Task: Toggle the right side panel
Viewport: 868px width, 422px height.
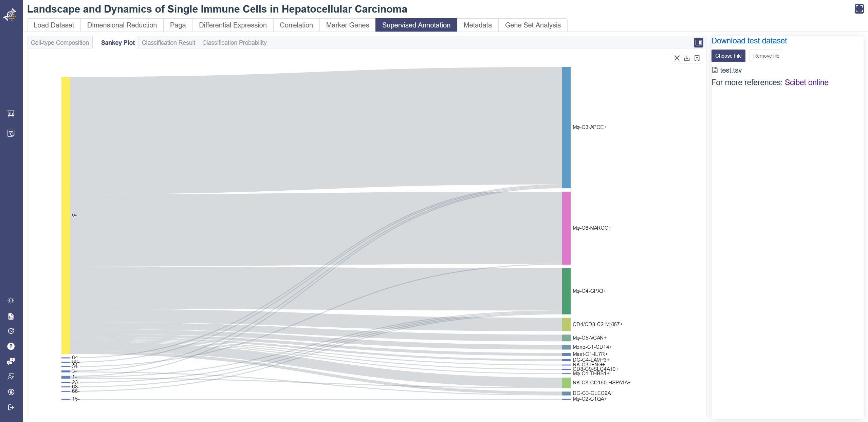Action: 698,42
